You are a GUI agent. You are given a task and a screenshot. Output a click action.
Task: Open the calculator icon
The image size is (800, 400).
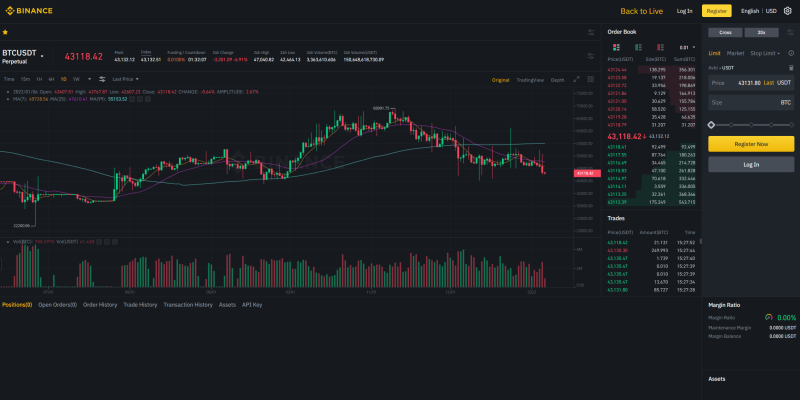point(791,68)
